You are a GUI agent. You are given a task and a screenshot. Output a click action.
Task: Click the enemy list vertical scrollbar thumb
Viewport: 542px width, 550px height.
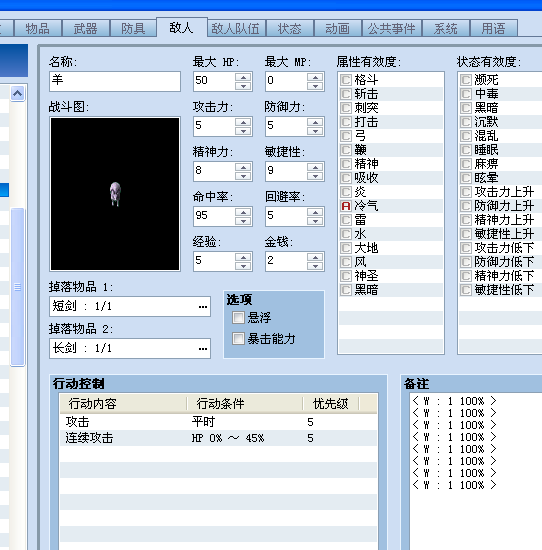point(18,287)
